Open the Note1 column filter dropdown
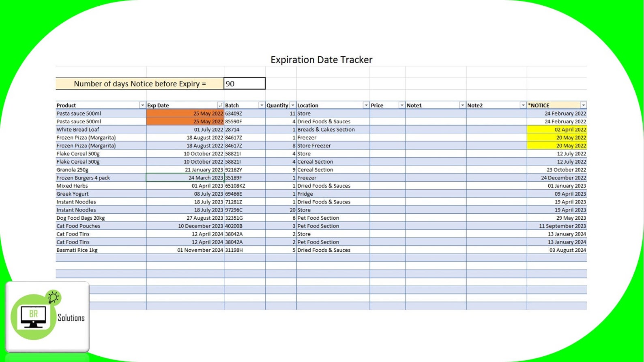Screen dimensions: 644x362 [x=462, y=105]
